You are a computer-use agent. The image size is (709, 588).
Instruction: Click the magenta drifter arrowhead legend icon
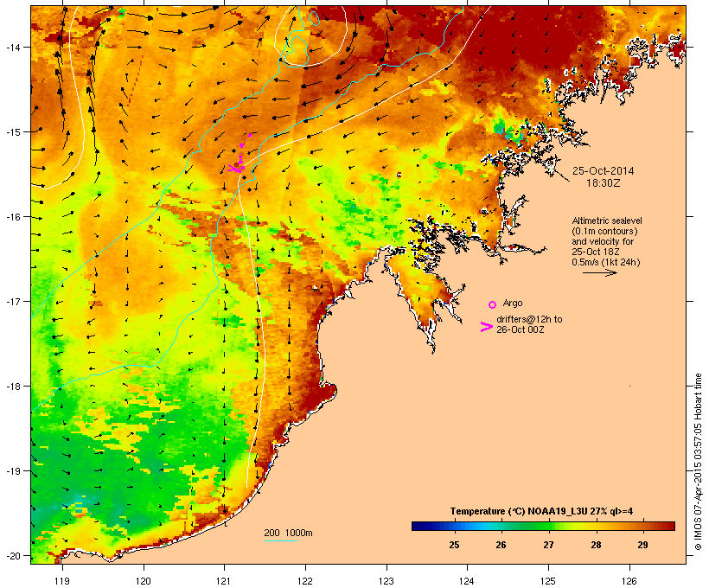point(486,327)
